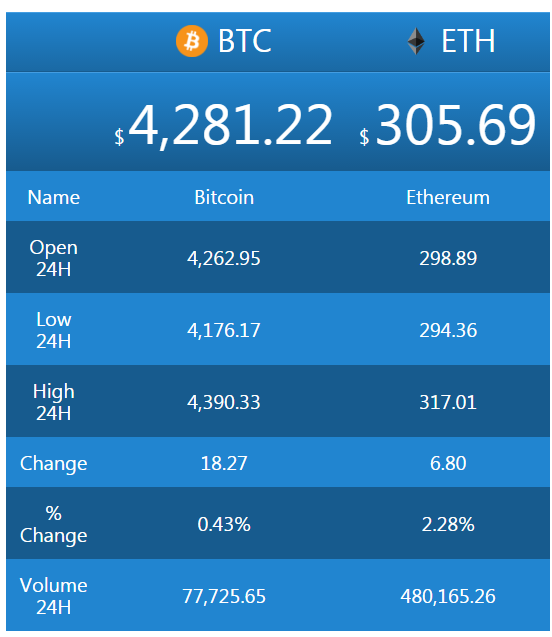Click Bitcoin Low 24H value 4,176.17
Viewport: 552px width, 637px height.
pyautogui.click(x=224, y=330)
